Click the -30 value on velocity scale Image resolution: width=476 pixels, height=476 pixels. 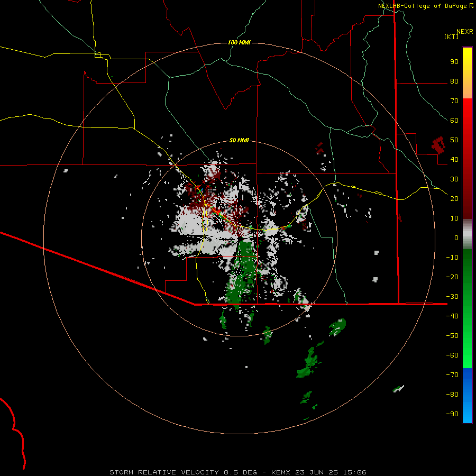tap(452, 297)
